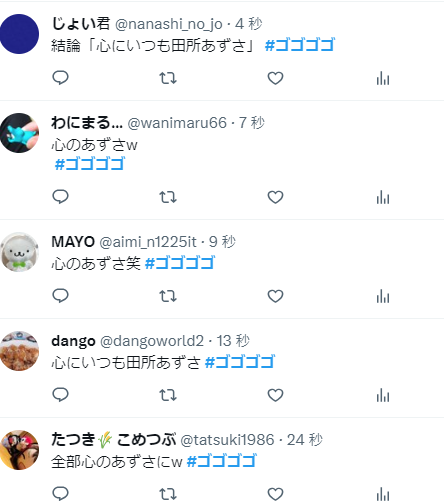Like the tweet by @wanimaru66
Image resolution: width=444 pixels, height=501 pixels.
[275, 197]
